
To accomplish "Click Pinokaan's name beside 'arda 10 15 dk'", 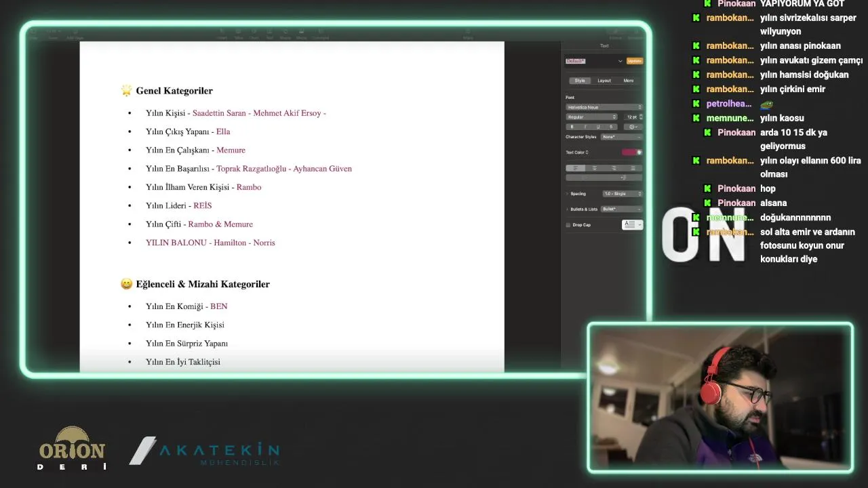I will coord(736,132).
